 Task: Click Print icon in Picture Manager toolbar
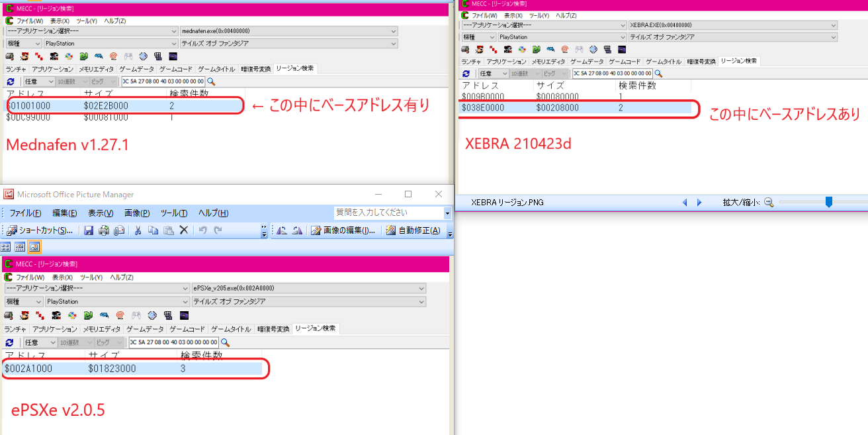pyautogui.click(x=104, y=230)
